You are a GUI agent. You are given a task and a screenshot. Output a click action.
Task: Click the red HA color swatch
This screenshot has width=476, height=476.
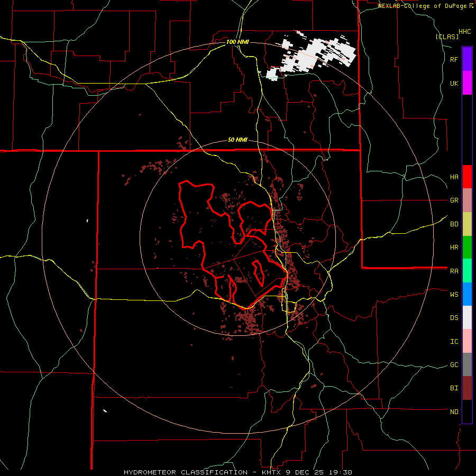tap(467, 177)
